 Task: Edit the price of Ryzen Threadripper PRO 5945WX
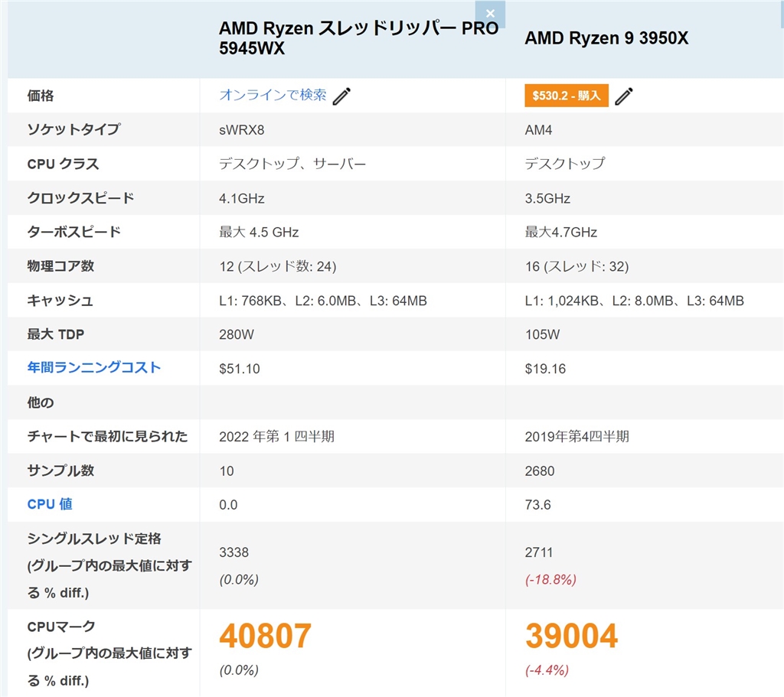(x=342, y=95)
